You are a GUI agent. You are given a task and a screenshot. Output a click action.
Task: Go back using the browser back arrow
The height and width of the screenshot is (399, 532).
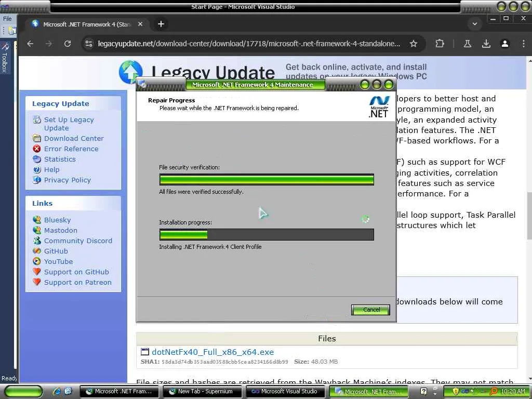pyautogui.click(x=30, y=44)
